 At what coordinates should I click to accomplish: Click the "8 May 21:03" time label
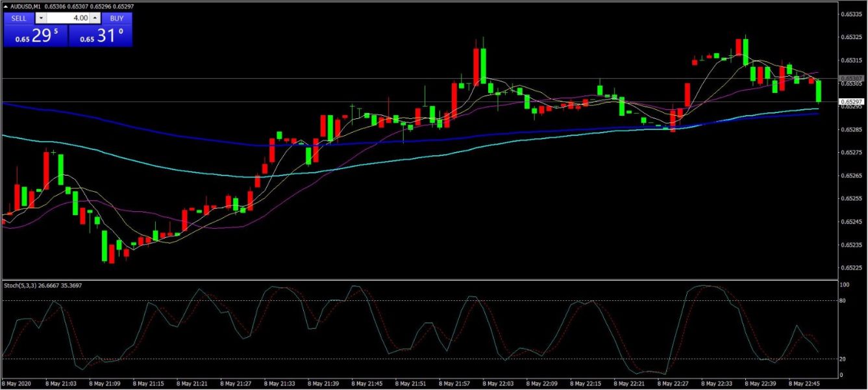point(62,383)
